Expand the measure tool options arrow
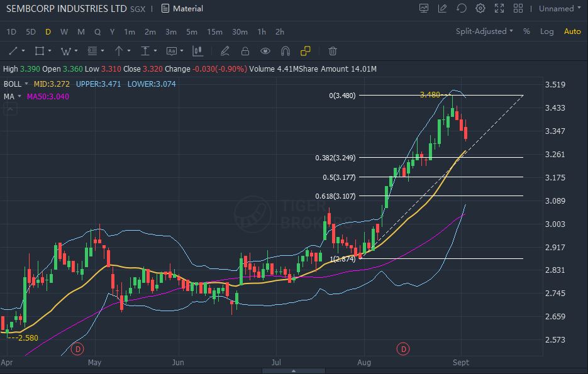588x374 pixels. tap(155, 50)
